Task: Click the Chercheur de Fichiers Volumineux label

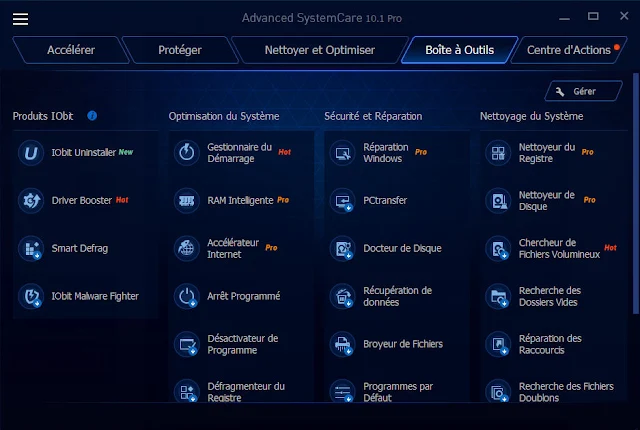Action: tap(560, 248)
